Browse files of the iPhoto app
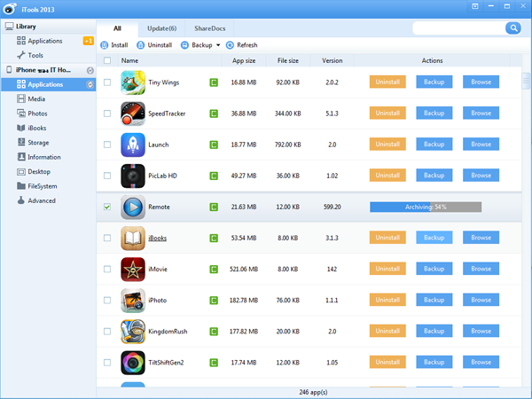Screen dimensions: 532x399 coord(481,300)
